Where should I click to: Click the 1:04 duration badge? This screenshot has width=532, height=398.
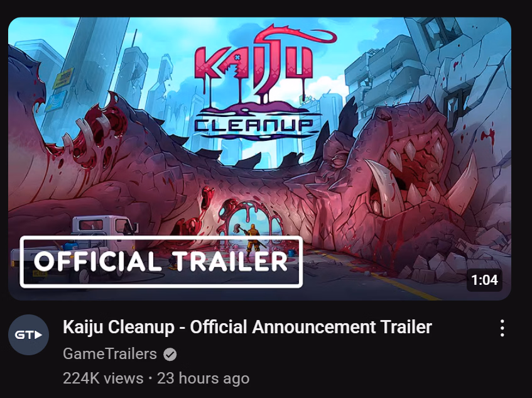(484, 280)
